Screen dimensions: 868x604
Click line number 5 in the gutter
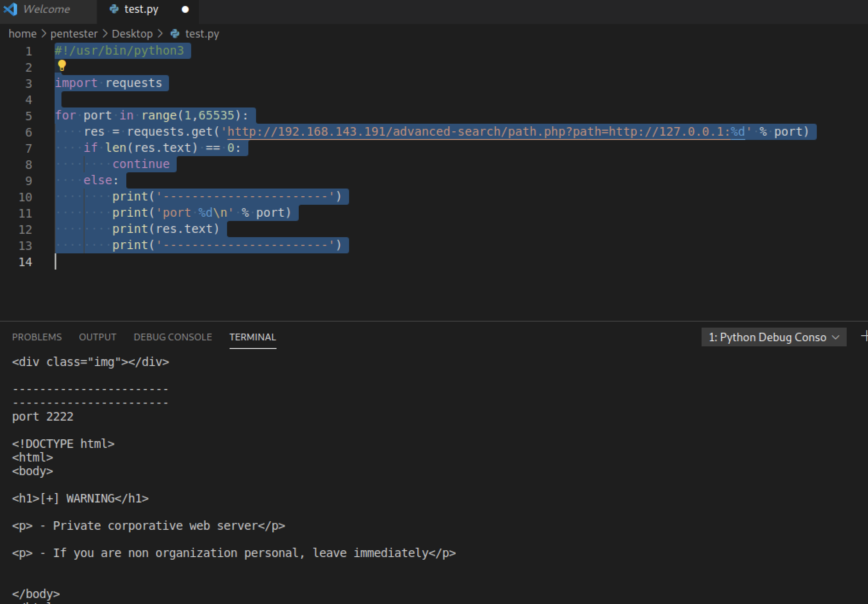coord(29,116)
